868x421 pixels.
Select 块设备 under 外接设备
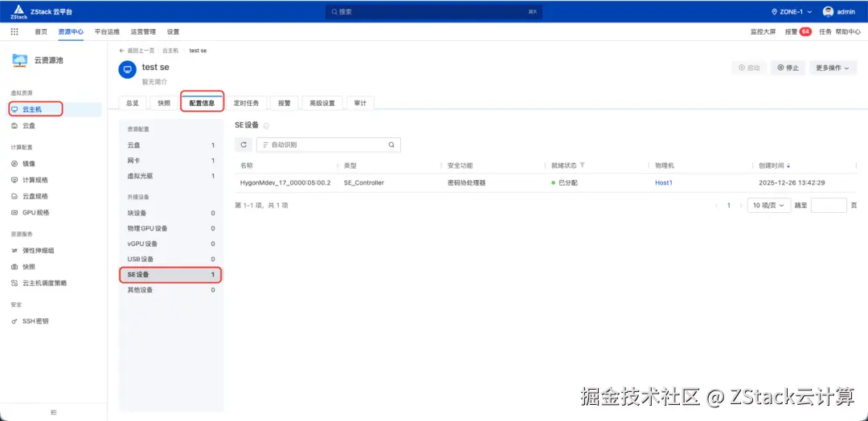(171, 213)
